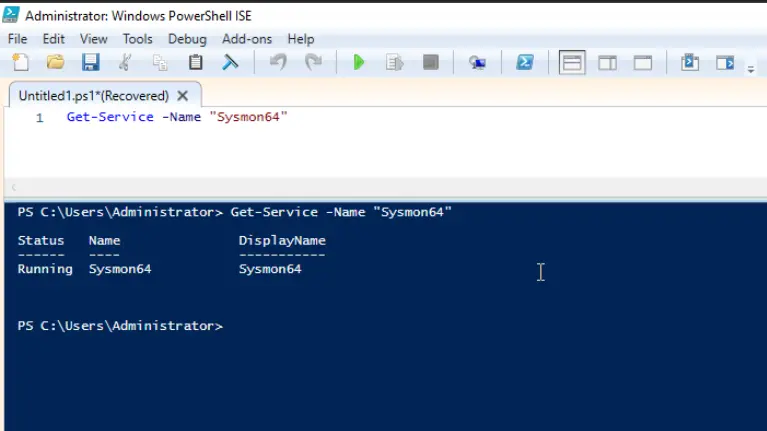This screenshot has width=767, height=431.
Task: Save the script with floppy icon
Action: click(90, 63)
